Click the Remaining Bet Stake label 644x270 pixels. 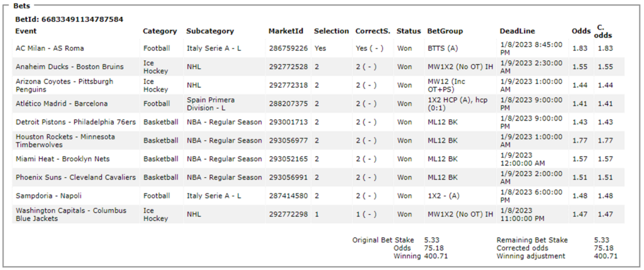[x=532, y=240]
